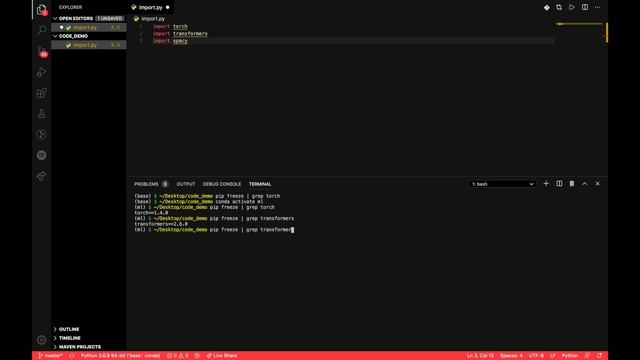Click errors and warnings count in status bar
This screenshot has width=640, height=360.
178,356
